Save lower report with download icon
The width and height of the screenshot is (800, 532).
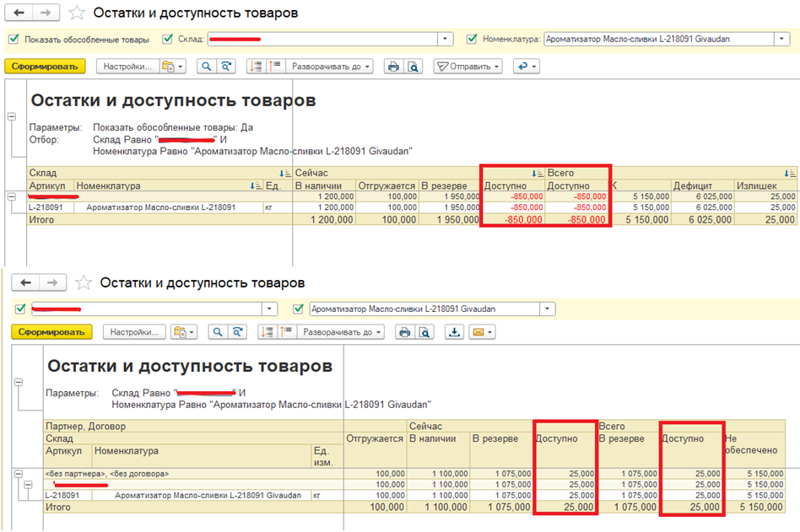[x=454, y=332]
